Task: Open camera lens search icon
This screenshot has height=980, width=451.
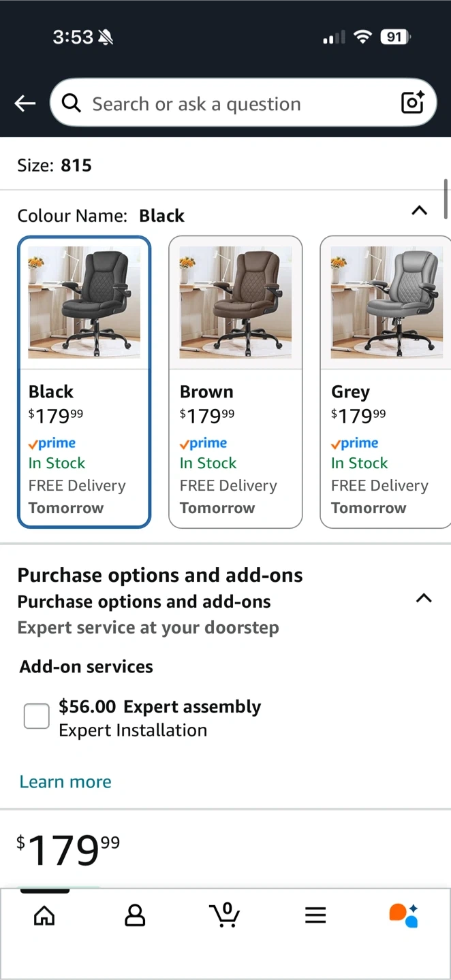Action: (x=413, y=103)
